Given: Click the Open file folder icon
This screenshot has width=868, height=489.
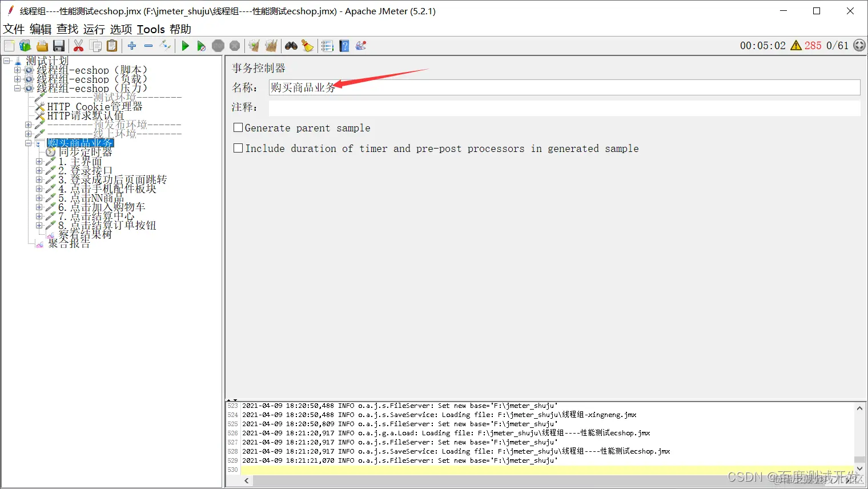Looking at the screenshot, I should pyautogui.click(x=42, y=46).
